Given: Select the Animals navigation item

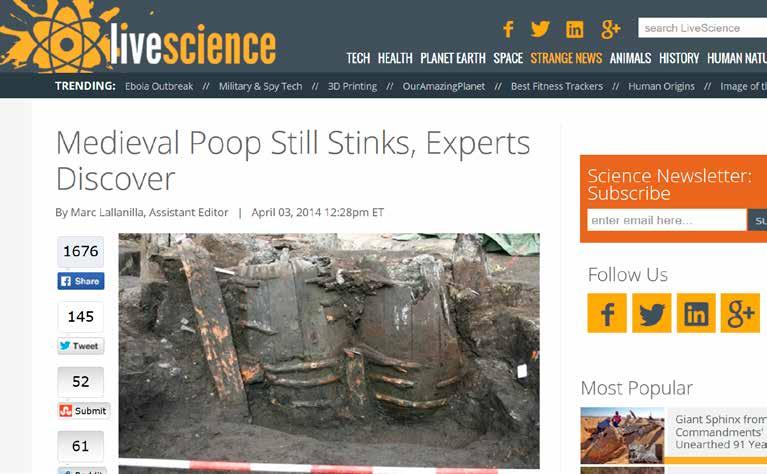Looking at the screenshot, I should coord(630,58).
